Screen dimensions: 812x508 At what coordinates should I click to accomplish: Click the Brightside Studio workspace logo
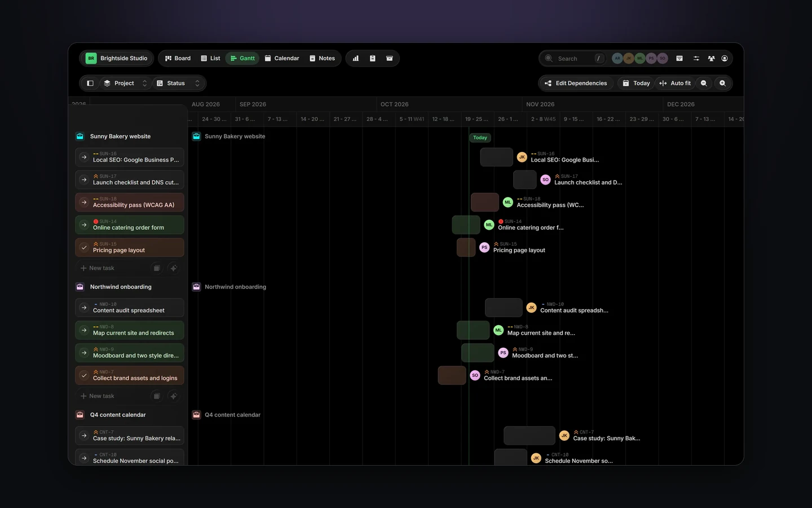tap(91, 58)
